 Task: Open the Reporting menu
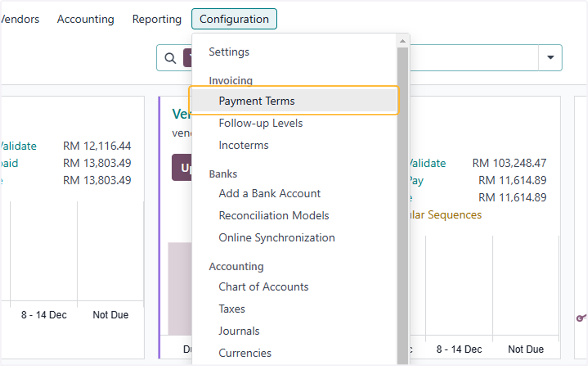pyautogui.click(x=157, y=19)
